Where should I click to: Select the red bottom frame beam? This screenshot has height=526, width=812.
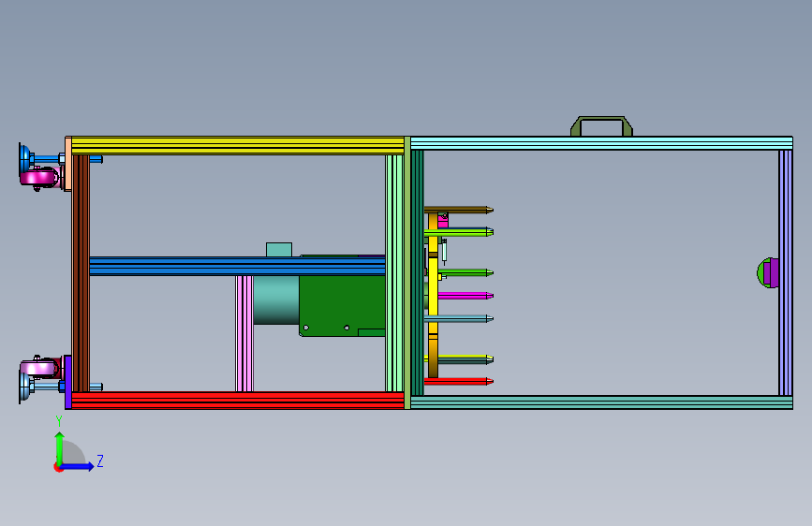pos(237,401)
